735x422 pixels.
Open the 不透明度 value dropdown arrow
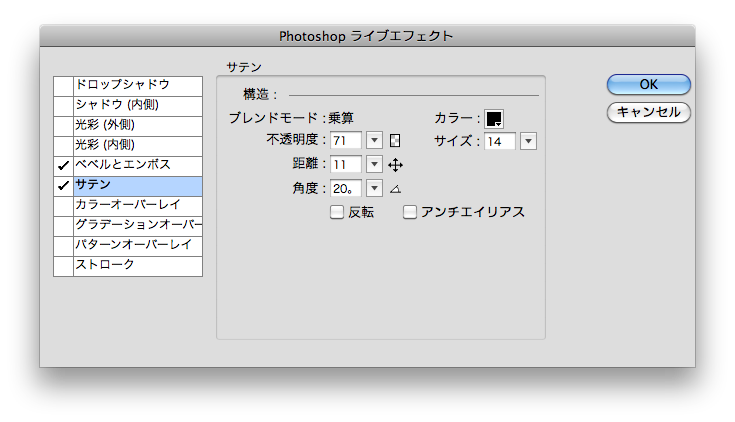click(375, 141)
